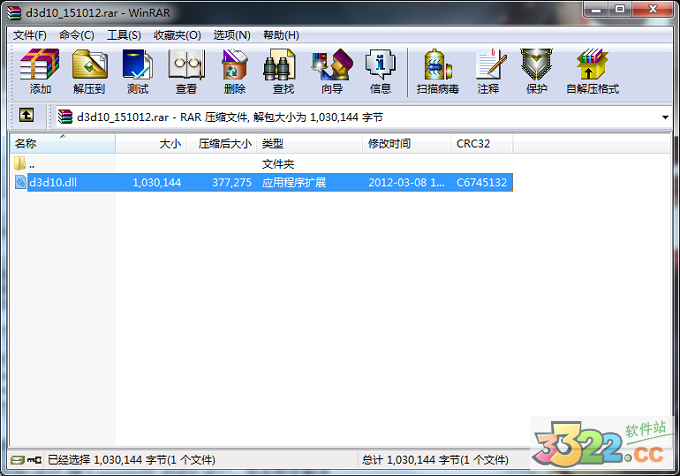Sort by Packed size (压缩后大小) header
Screen dimensions: 680x476
222,143
